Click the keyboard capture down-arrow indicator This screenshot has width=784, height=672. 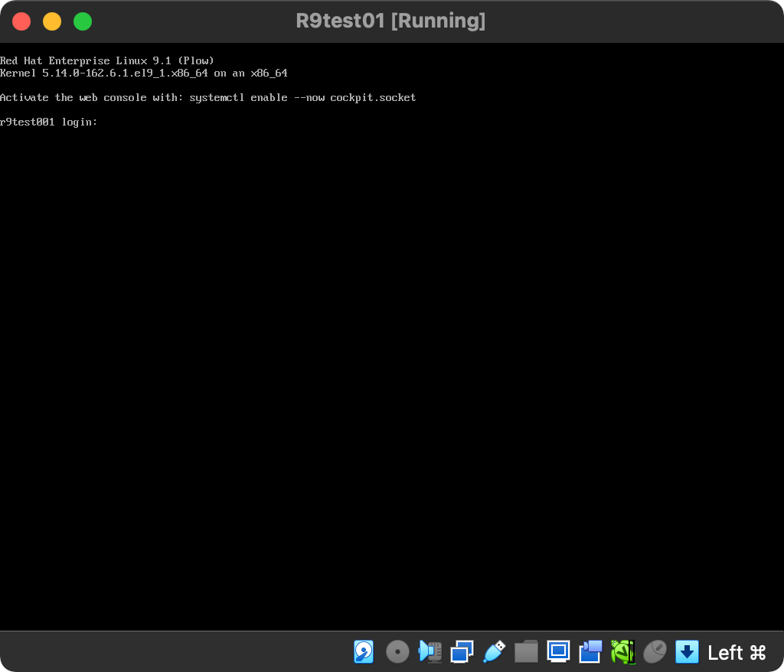click(687, 652)
